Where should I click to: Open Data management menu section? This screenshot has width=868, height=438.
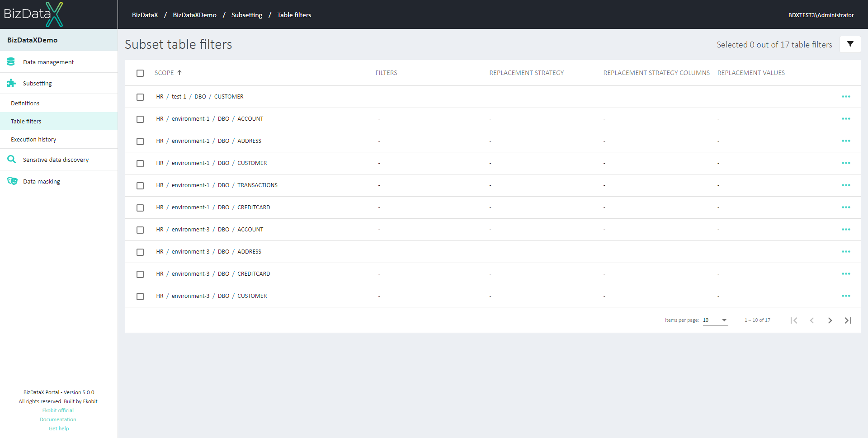pos(59,62)
